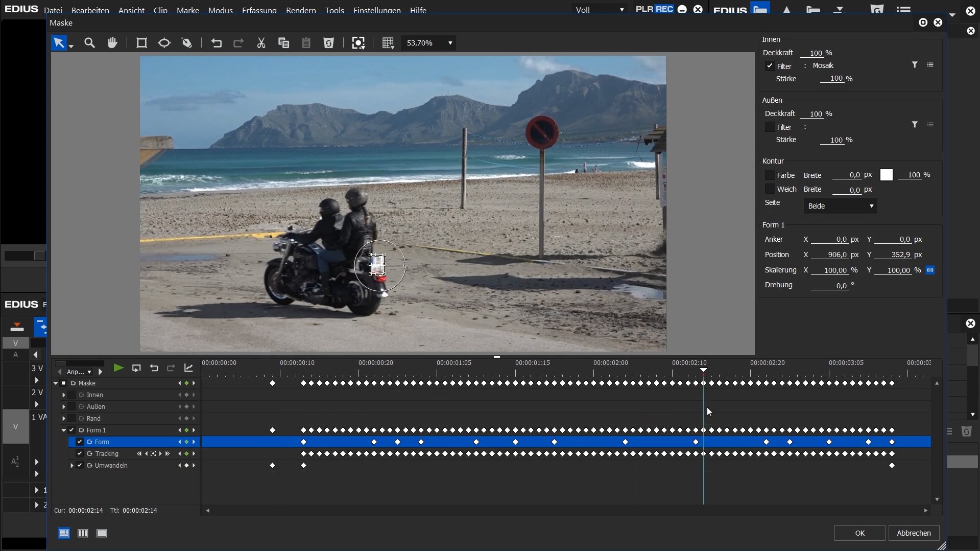Screen dimensions: 980x551
Task: Open the Marke menu
Action: (x=188, y=10)
